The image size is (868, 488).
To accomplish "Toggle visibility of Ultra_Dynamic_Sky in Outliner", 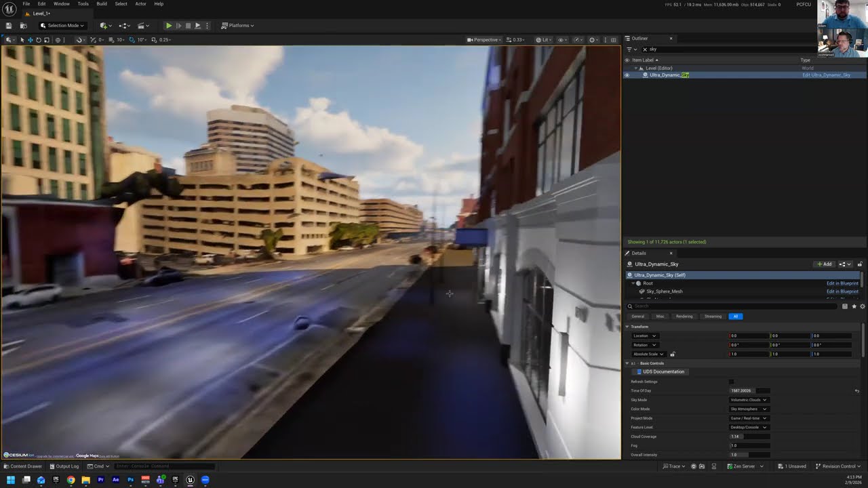I will [627, 75].
